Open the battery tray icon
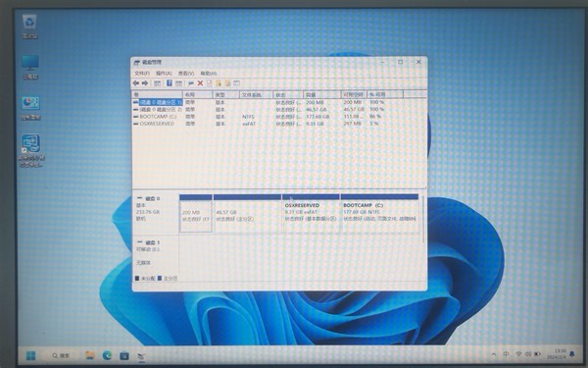This screenshot has height=368, width=588. point(537,354)
